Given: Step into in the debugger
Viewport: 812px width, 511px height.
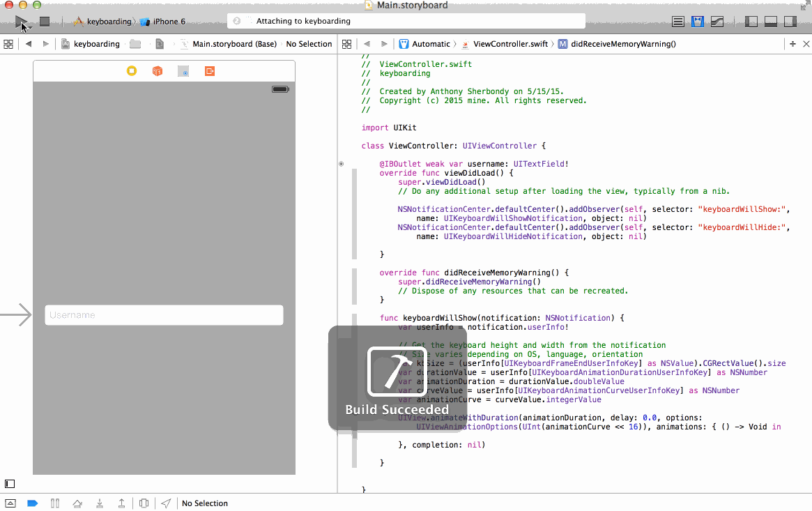Looking at the screenshot, I should [x=100, y=503].
